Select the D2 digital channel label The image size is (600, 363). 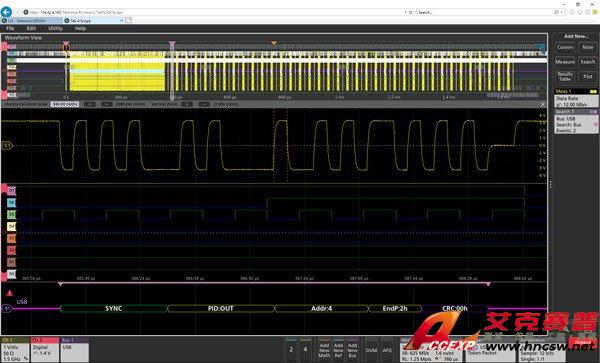tap(12, 250)
